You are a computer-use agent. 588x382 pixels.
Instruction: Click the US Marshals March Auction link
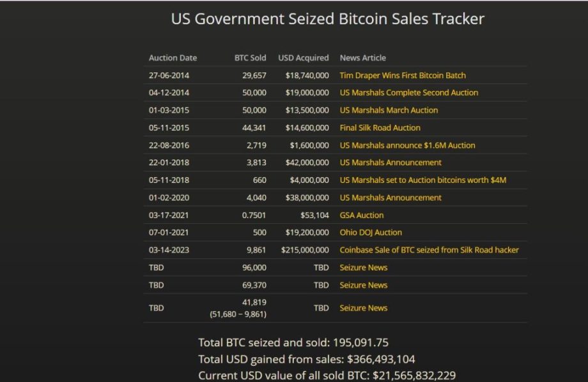(389, 110)
